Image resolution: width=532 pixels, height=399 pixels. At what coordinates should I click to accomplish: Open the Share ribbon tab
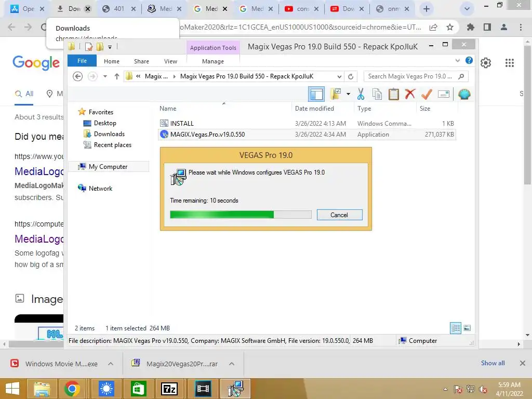(x=141, y=61)
